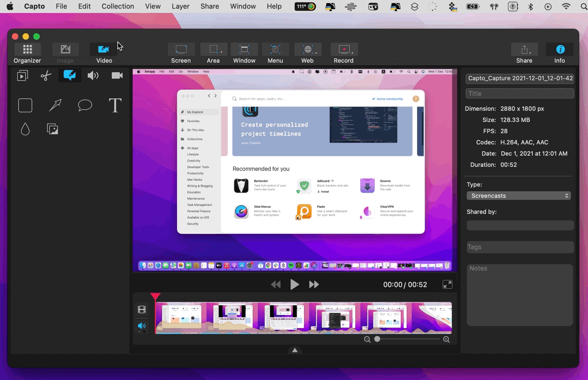Viewport: 588px width, 380px height.
Task: Open the Layer menu
Action: click(x=181, y=6)
